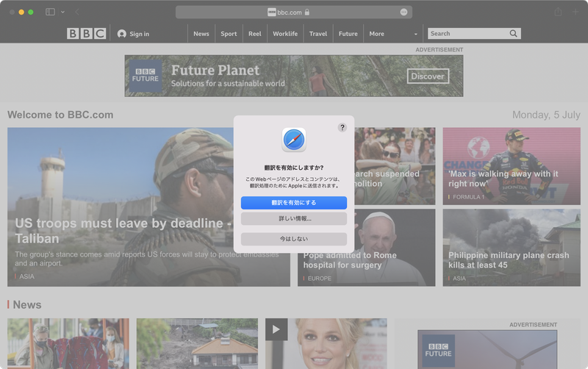The height and width of the screenshot is (369, 588).
Task: Click the help question mark in dialog
Action: click(x=342, y=127)
